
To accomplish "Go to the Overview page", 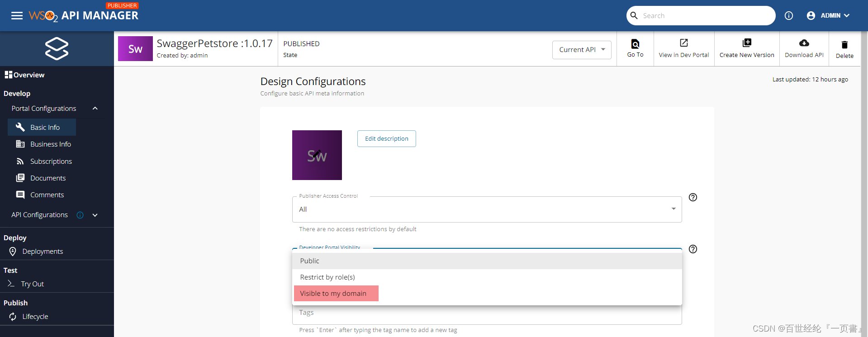I will pos(29,75).
